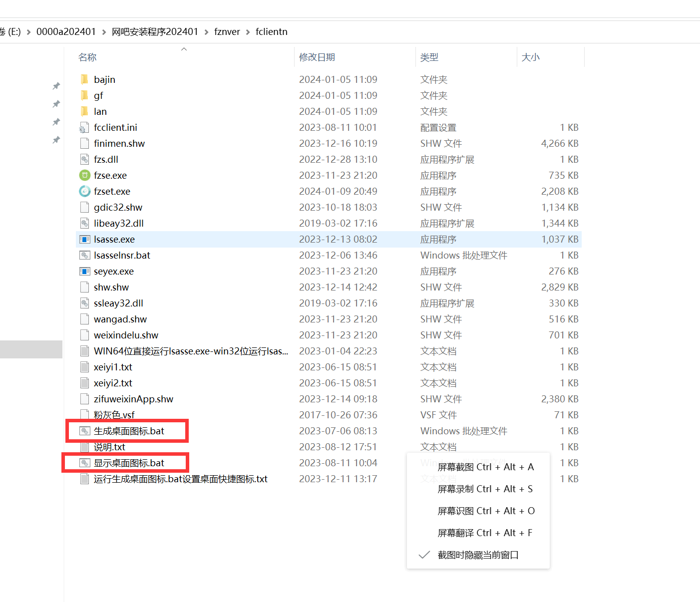Select 屏幕翻译 Ctrl+Alt+F menu entry
This screenshot has width=700, height=602.
coord(485,533)
